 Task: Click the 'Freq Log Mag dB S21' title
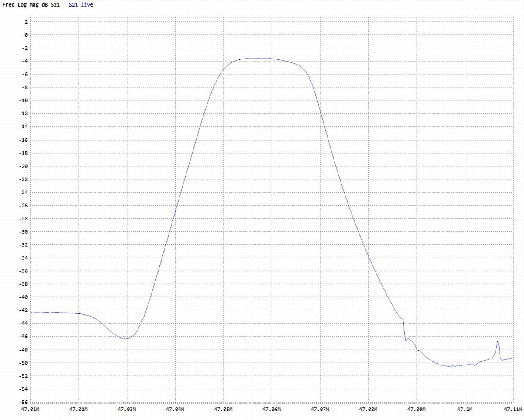31,5
